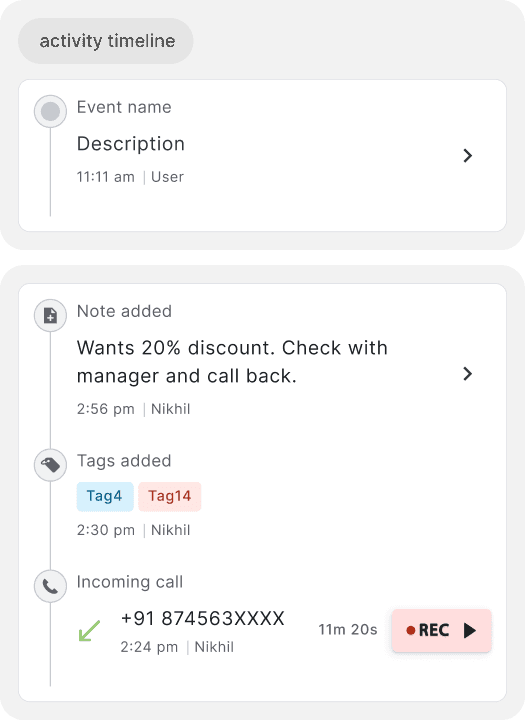Select the blue Tag4 chip
This screenshot has height=721, width=525.
tap(105, 496)
